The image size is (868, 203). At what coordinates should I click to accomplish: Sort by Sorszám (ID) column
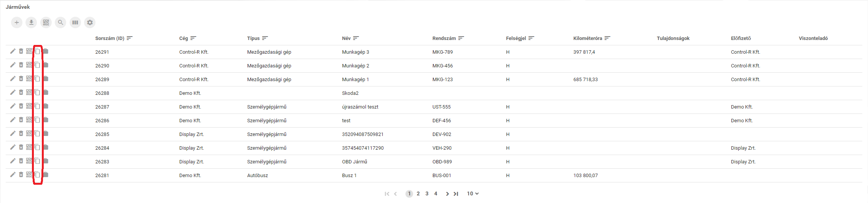coord(130,38)
